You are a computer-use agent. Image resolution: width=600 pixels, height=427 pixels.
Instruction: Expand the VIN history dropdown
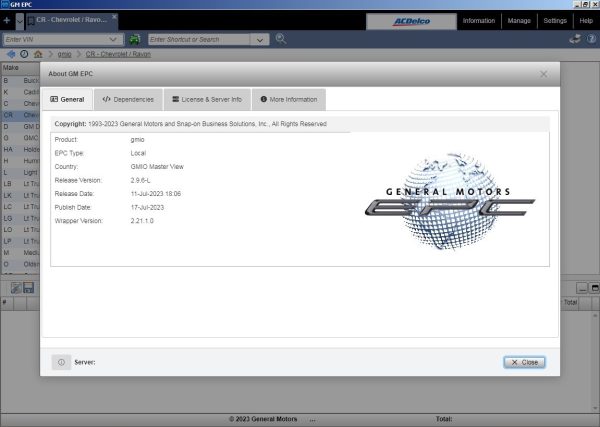click(x=113, y=39)
